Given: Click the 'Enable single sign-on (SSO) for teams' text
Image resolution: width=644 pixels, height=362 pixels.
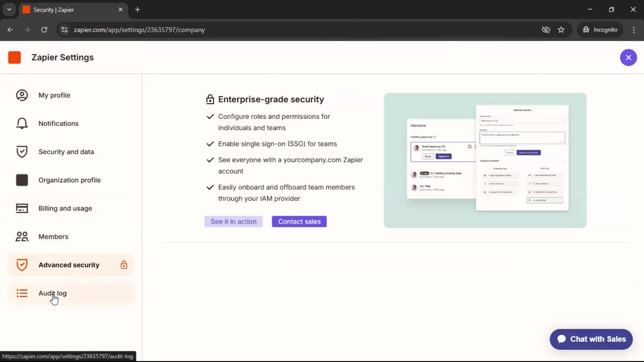Looking at the screenshot, I should 277,144.
